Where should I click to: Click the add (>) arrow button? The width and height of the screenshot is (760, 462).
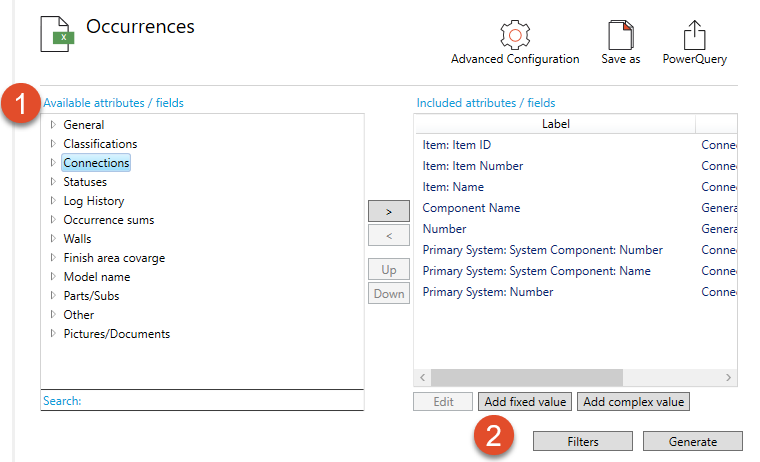coord(389,211)
